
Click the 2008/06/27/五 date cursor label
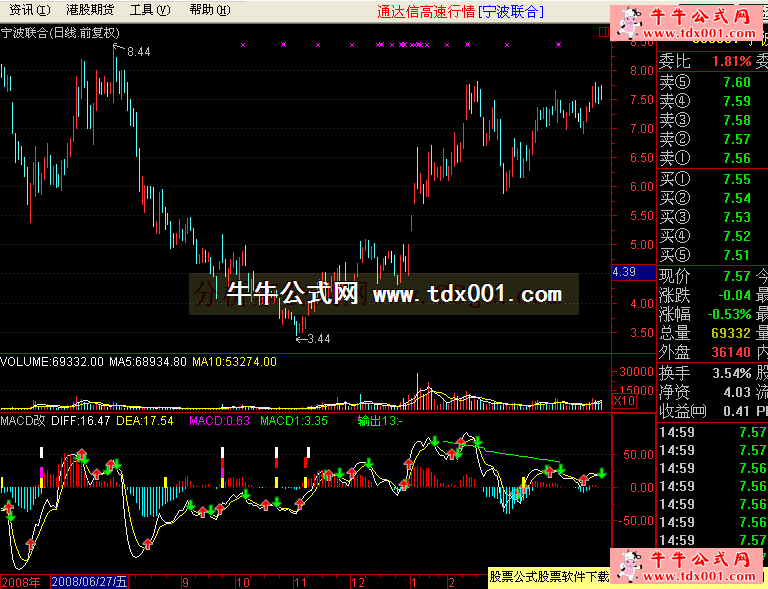[x=89, y=582]
